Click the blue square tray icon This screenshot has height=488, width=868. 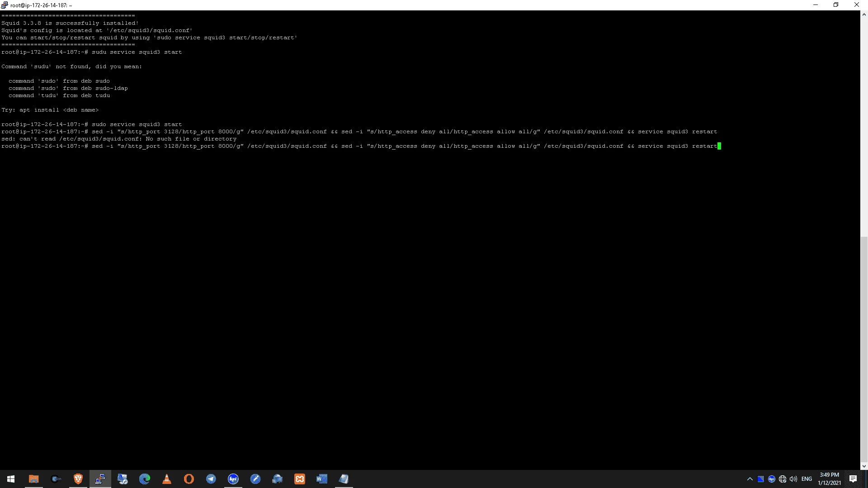(761, 479)
